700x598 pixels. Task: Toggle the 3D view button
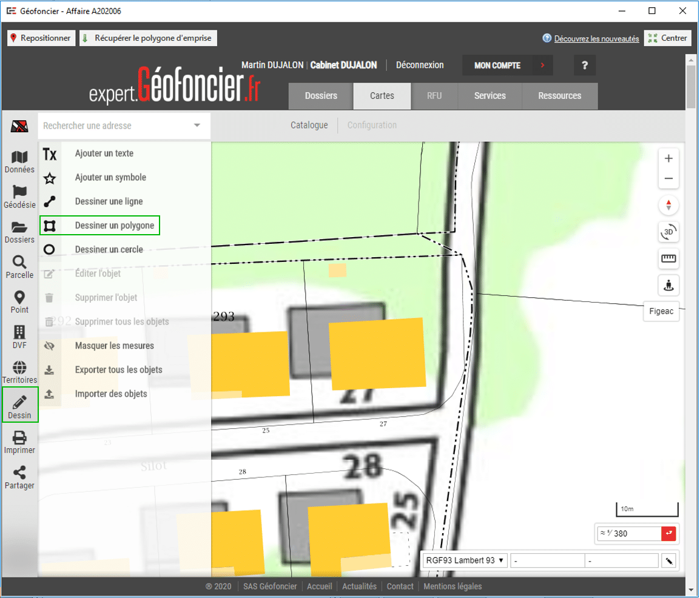[668, 232]
